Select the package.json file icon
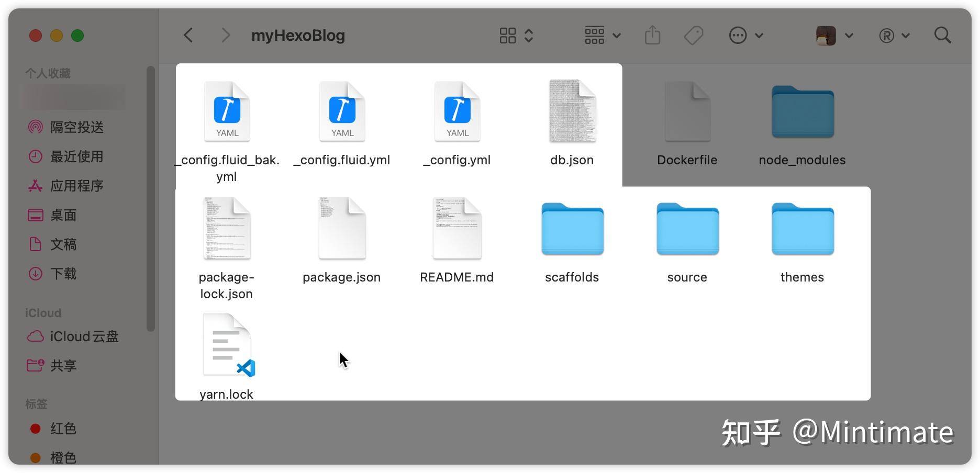 (x=342, y=228)
